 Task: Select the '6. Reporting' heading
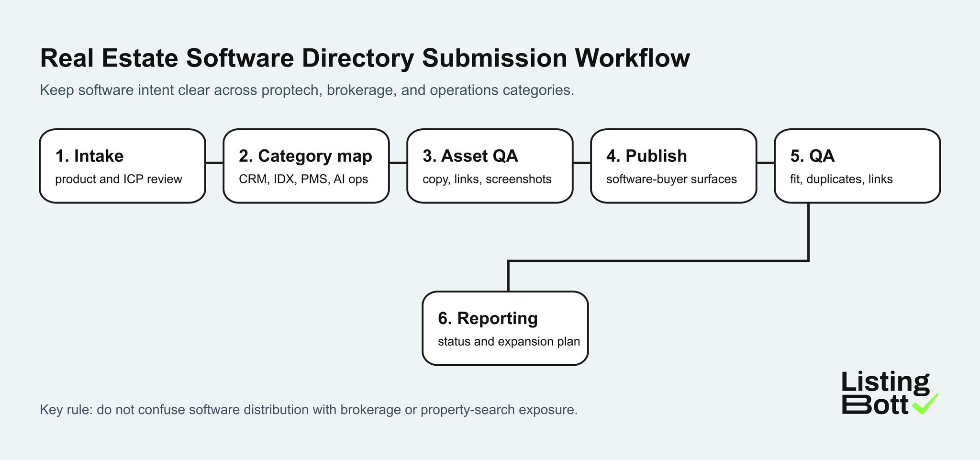pyautogui.click(x=488, y=318)
